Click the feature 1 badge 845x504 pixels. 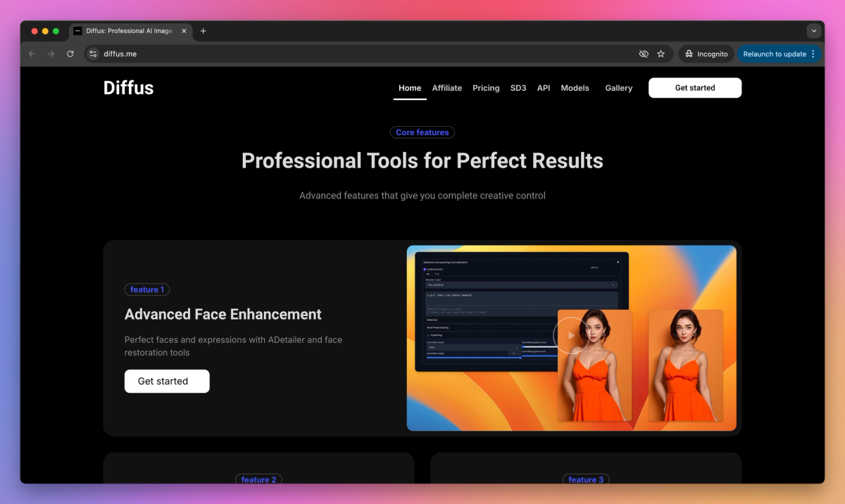[x=147, y=289]
